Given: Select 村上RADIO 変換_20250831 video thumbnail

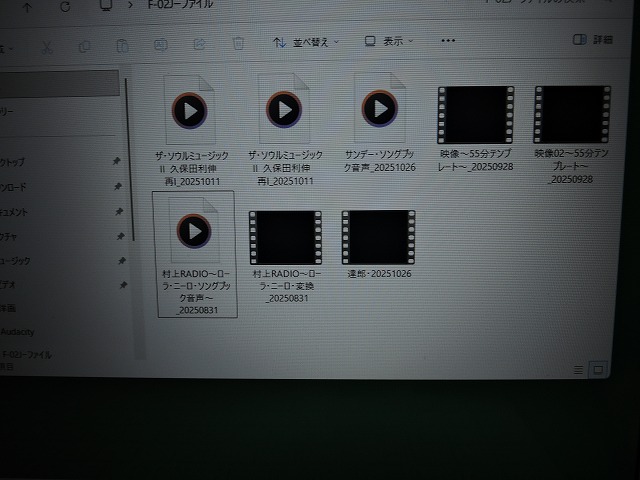Looking at the screenshot, I should 285,238.
